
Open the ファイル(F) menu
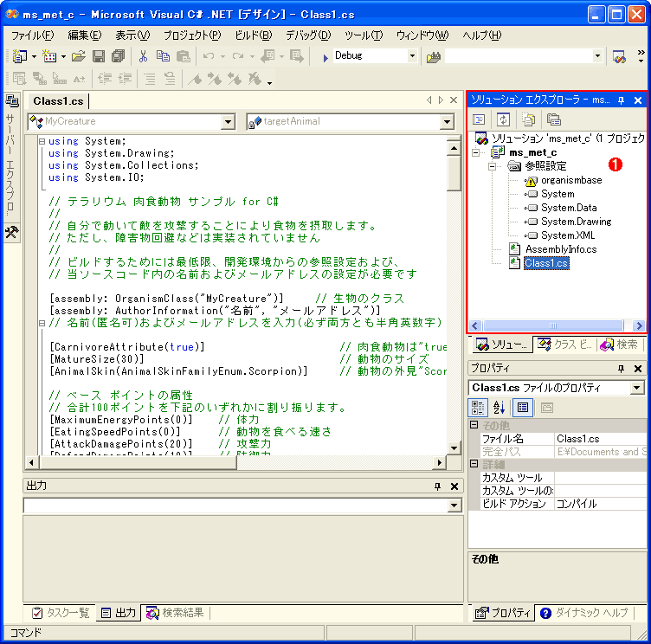point(32,35)
